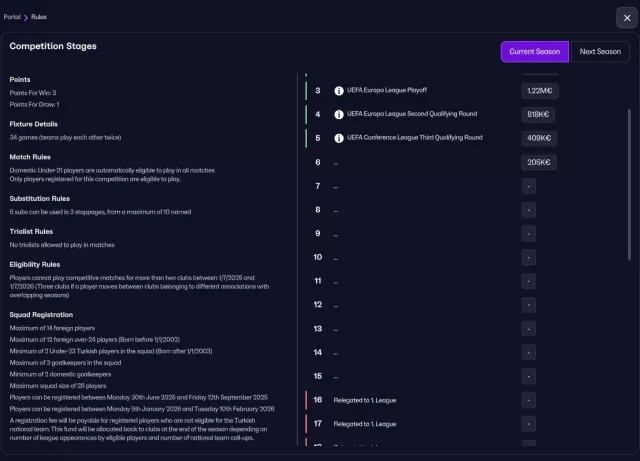Image resolution: width=640 pixels, height=461 pixels.
Task: Click the Squad Registration heading
Action: coord(41,315)
